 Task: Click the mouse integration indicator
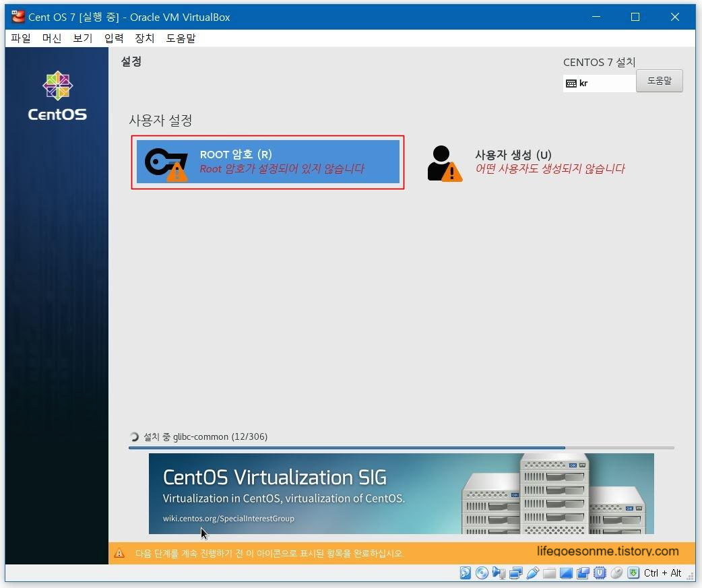pos(617,573)
